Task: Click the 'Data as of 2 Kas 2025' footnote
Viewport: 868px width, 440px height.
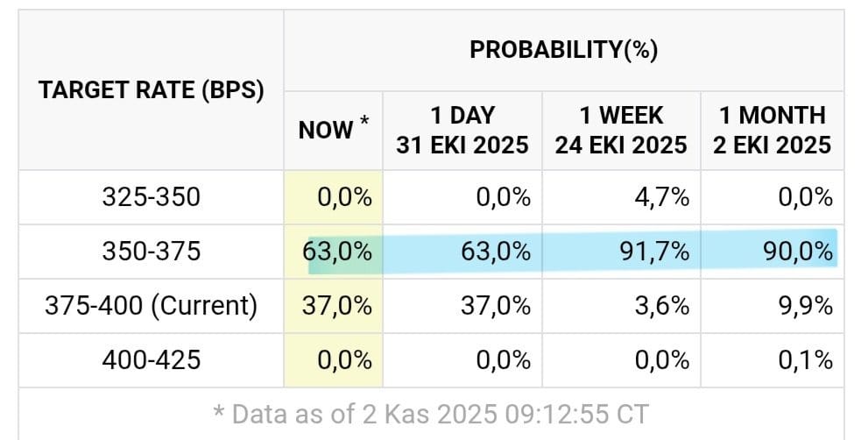Action: pos(432,414)
